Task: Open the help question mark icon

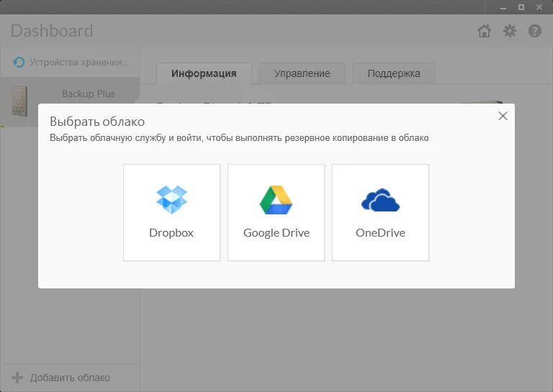Action: point(535,31)
